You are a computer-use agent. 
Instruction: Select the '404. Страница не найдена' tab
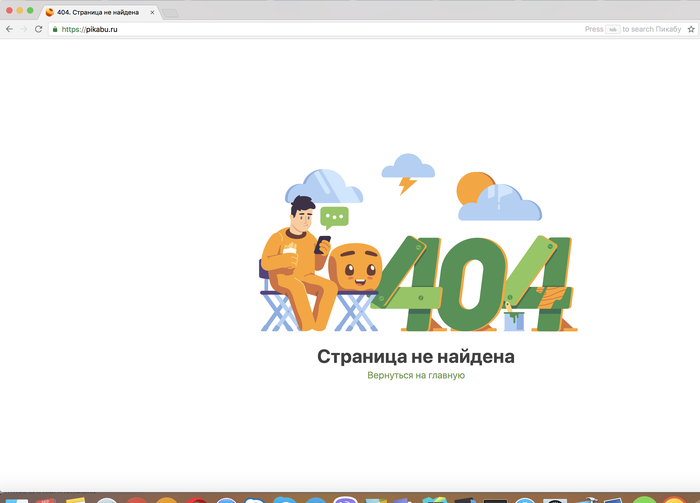click(100, 12)
